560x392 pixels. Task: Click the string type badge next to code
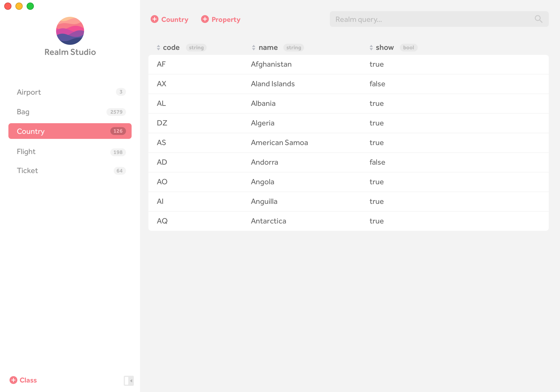tap(196, 48)
